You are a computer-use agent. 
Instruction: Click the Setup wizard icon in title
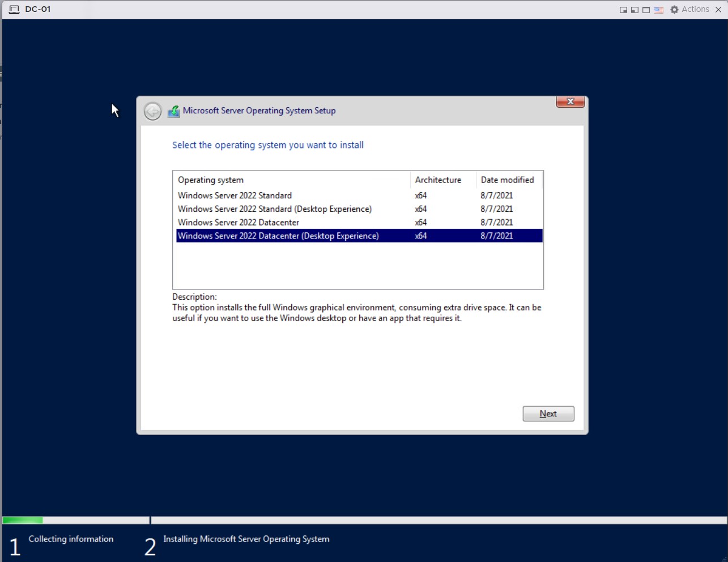tap(174, 111)
